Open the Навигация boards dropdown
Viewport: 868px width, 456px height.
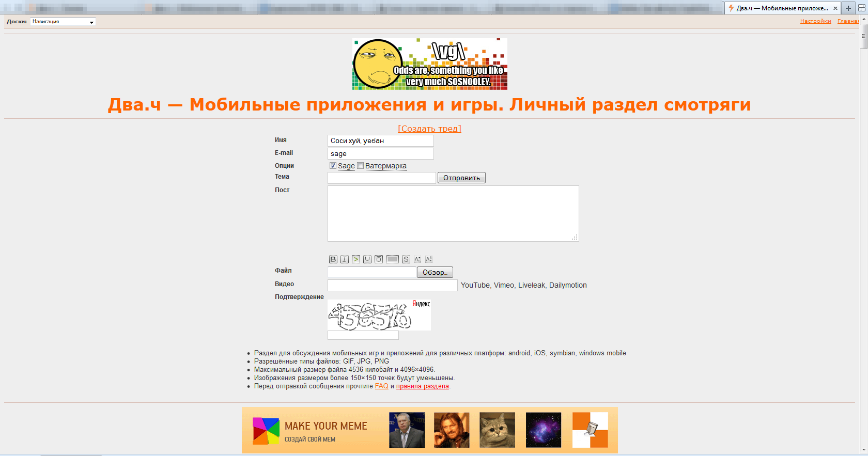coord(63,22)
